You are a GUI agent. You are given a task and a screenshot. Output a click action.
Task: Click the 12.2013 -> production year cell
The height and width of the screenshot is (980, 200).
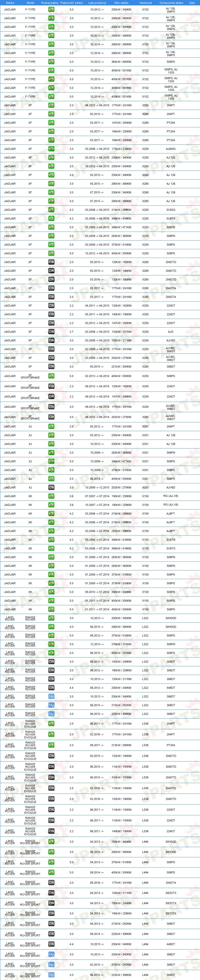(x=97, y=644)
